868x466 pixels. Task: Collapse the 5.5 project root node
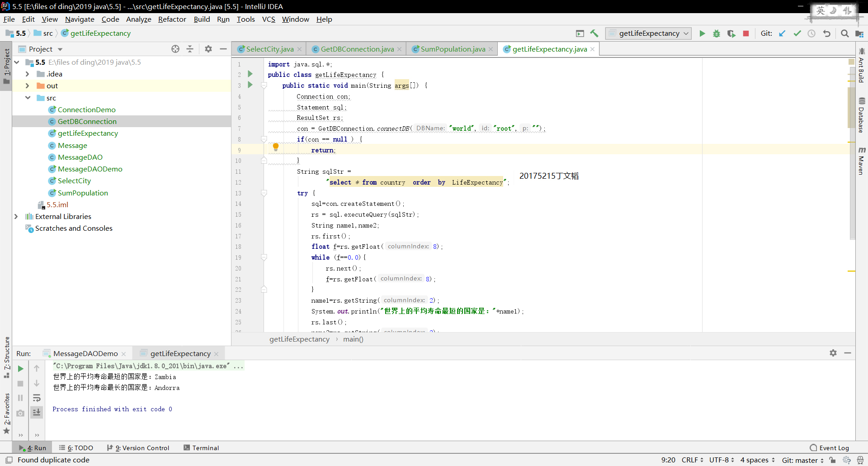[17, 62]
